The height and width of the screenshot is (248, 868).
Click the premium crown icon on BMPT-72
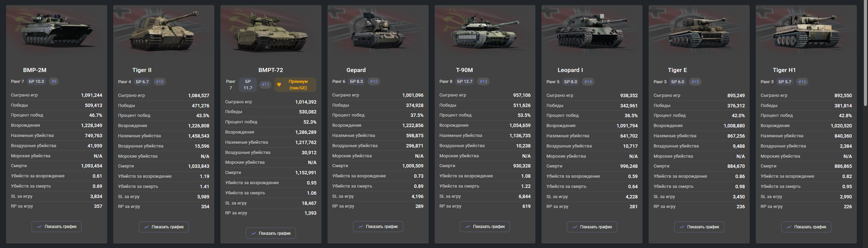point(279,85)
